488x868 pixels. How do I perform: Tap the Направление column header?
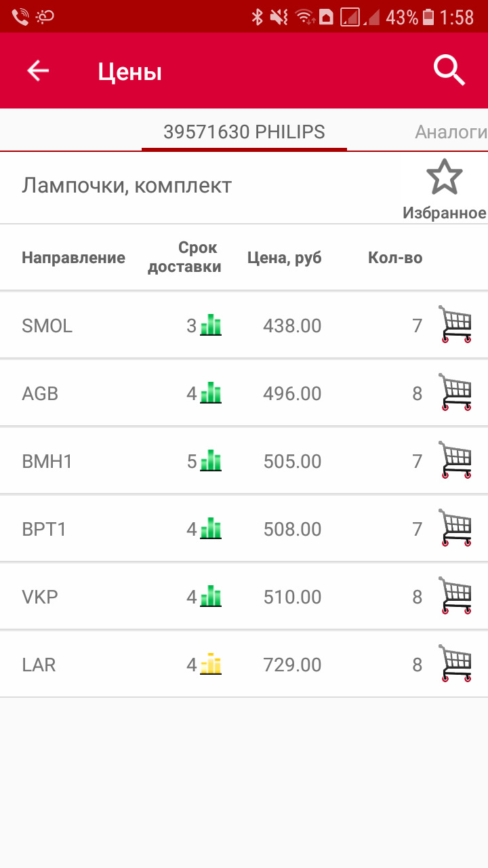(73, 258)
